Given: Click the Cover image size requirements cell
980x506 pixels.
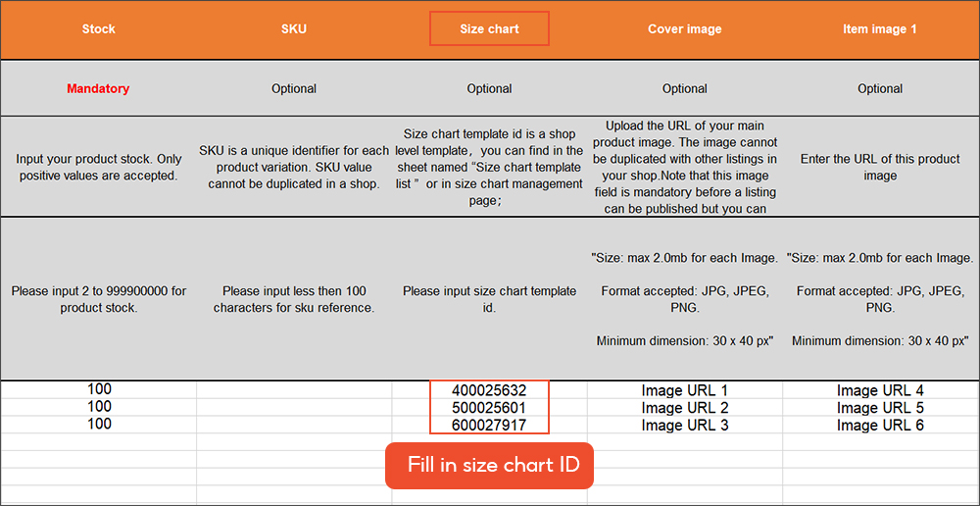Looking at the screenshot, I should pos(684,299).
